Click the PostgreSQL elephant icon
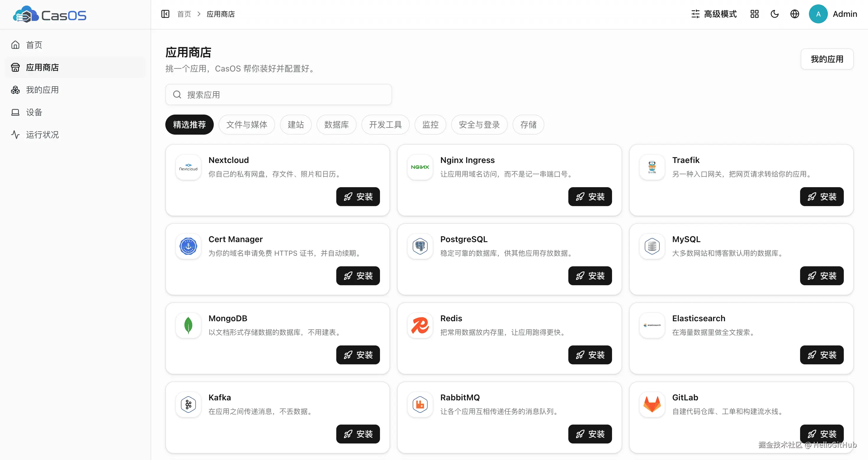The width and height of the screenshot is (868, 460). click(x=420, y=246)
